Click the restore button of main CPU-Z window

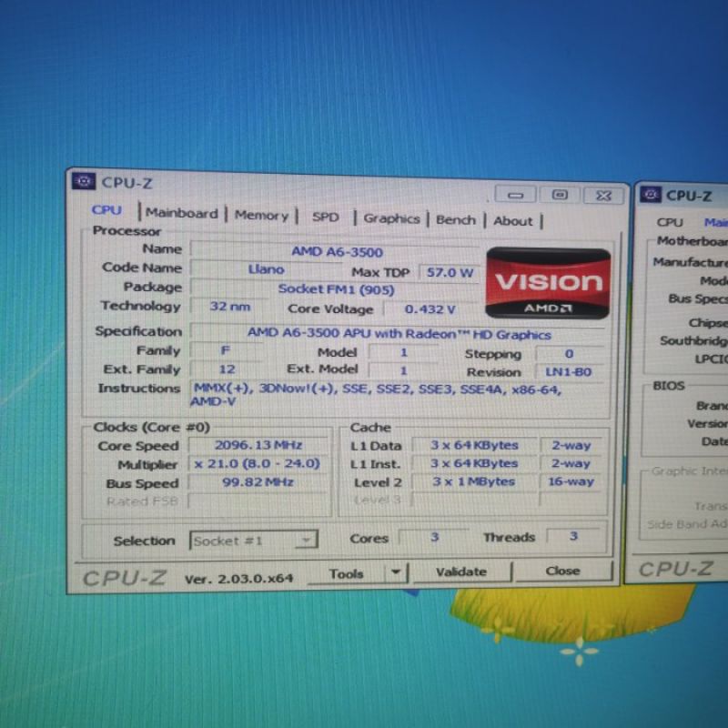[x=560, y=195]
